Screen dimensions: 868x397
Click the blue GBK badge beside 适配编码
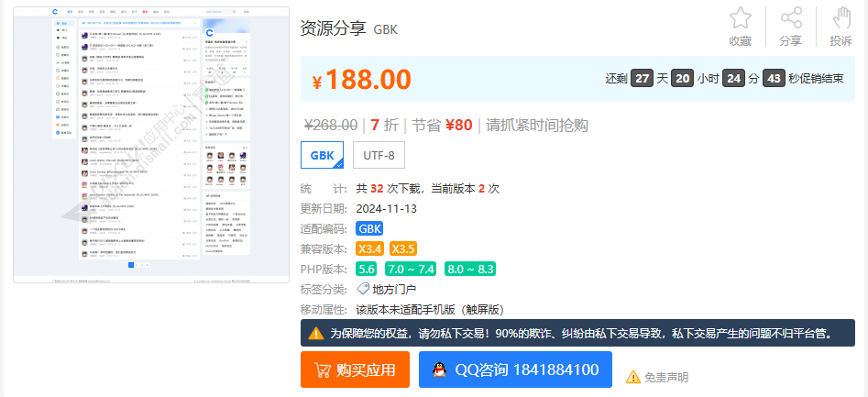(x=369, y=228)
